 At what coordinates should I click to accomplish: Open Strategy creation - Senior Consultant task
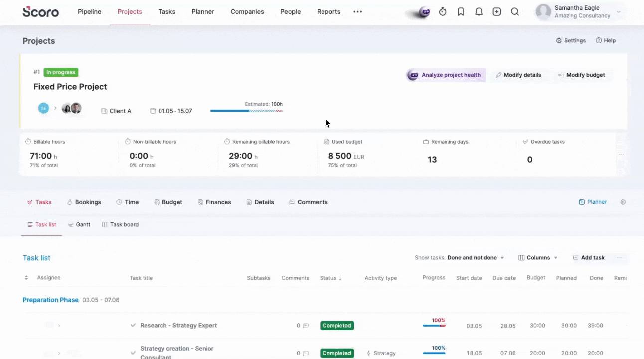point(177,353)
